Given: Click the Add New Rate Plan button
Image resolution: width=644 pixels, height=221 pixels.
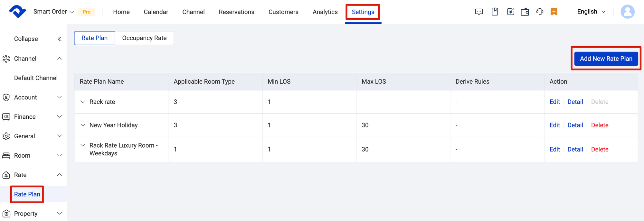Looking at the screenshot, I should point(606,59).
